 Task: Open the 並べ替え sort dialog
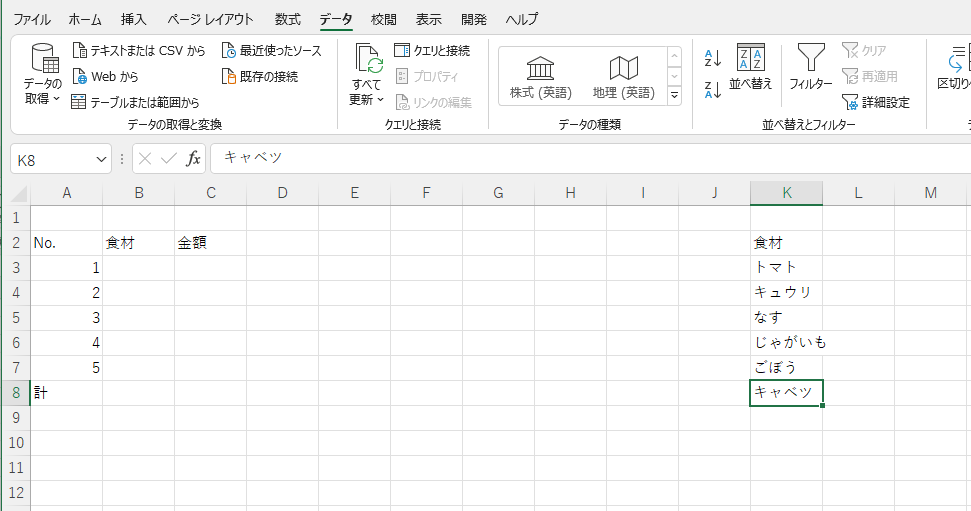(x=751, y=67)
